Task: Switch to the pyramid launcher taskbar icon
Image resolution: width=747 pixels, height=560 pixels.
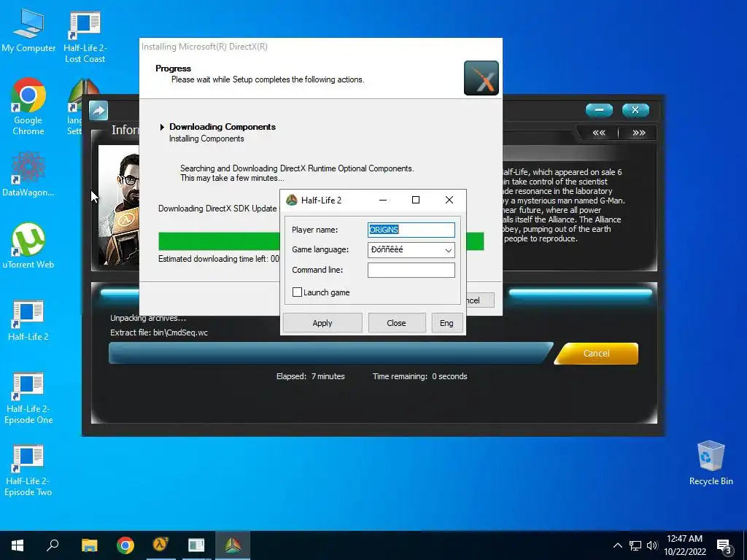Action: (x=233, y=545)
